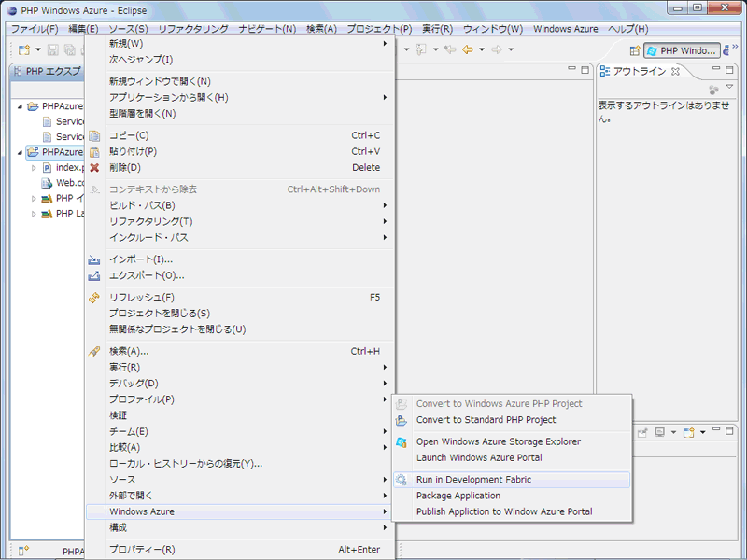Click the previous annotation toolbar icon

pyautogui.click(x=421, y=49)
